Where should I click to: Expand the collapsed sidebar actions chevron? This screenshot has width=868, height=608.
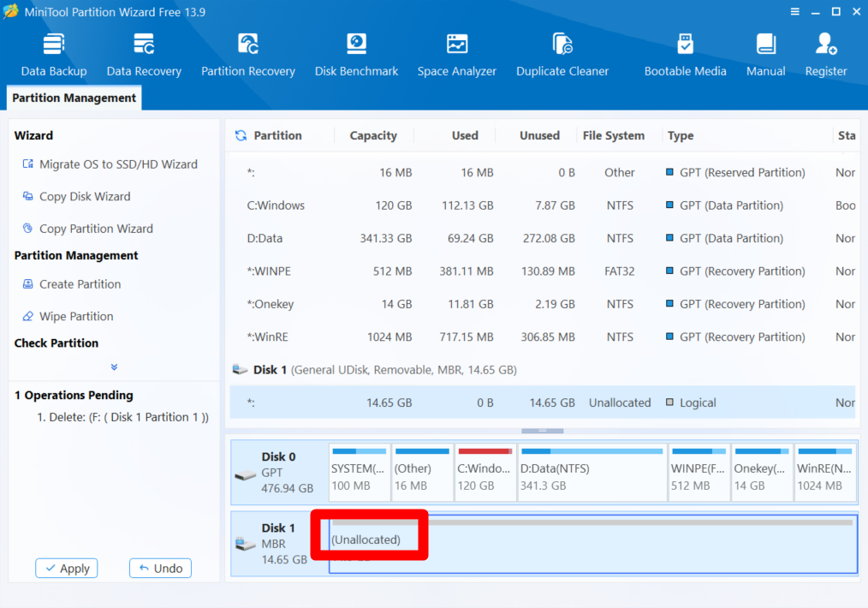point(114,367)
